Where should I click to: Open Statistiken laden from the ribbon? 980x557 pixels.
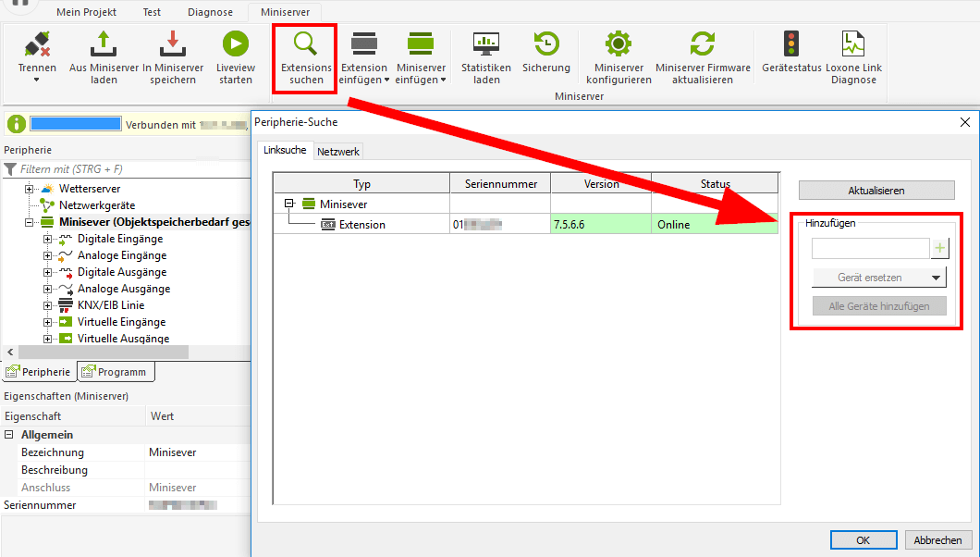coord(485,43)
